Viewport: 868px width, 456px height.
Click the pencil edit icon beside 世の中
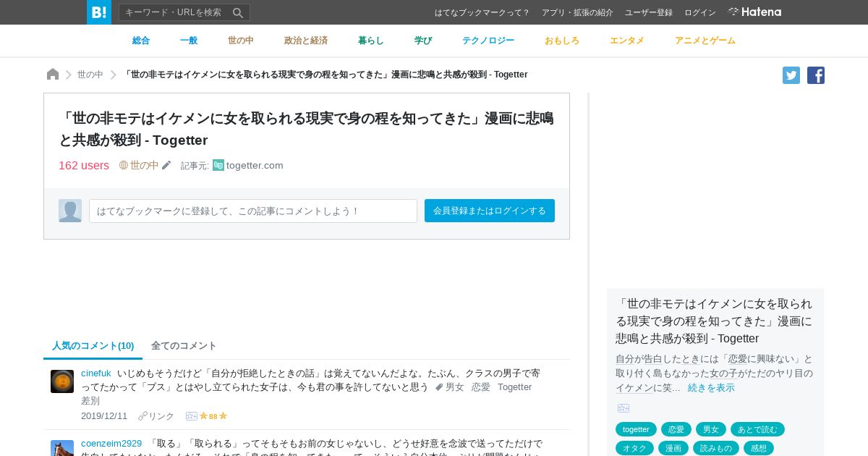point(166,165)
